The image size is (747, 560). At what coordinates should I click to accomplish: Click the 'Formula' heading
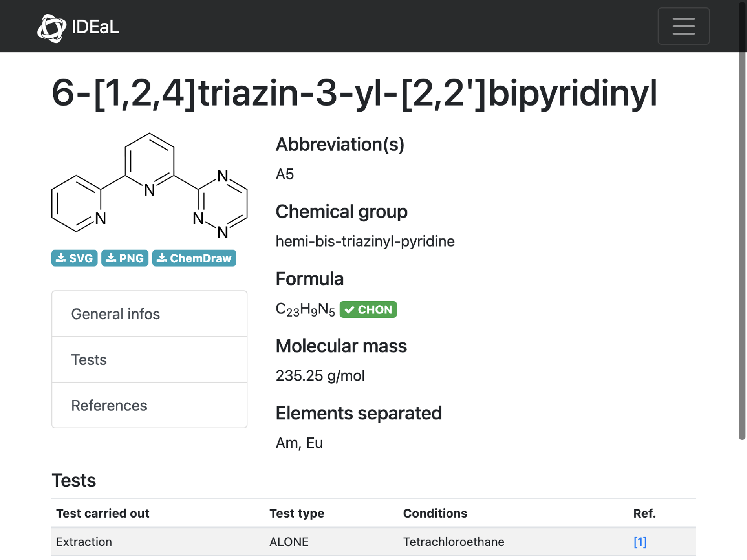(x=310, y=278)
